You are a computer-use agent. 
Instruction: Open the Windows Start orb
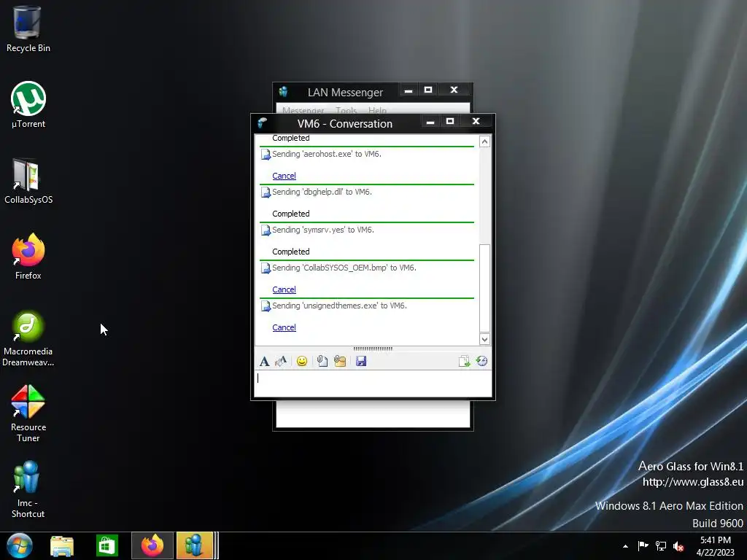[20, 545]
